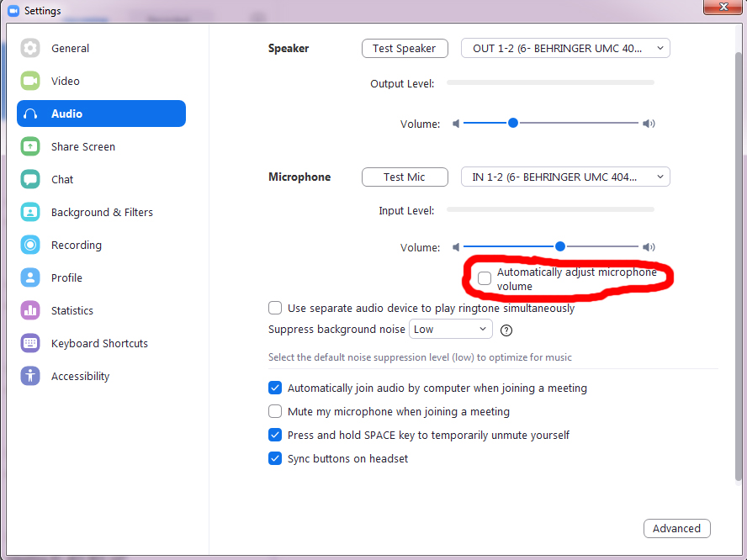Open Background & Filters icon
Image resolution: width=747 pixels, height=560 pixels.
click(x=30, y=212)
